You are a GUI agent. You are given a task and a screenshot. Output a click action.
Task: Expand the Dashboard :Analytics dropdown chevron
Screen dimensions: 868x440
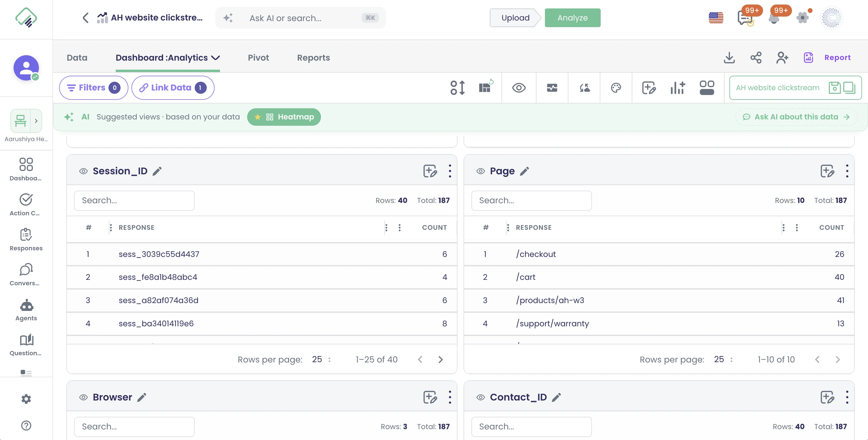click(x=216, y=58)
